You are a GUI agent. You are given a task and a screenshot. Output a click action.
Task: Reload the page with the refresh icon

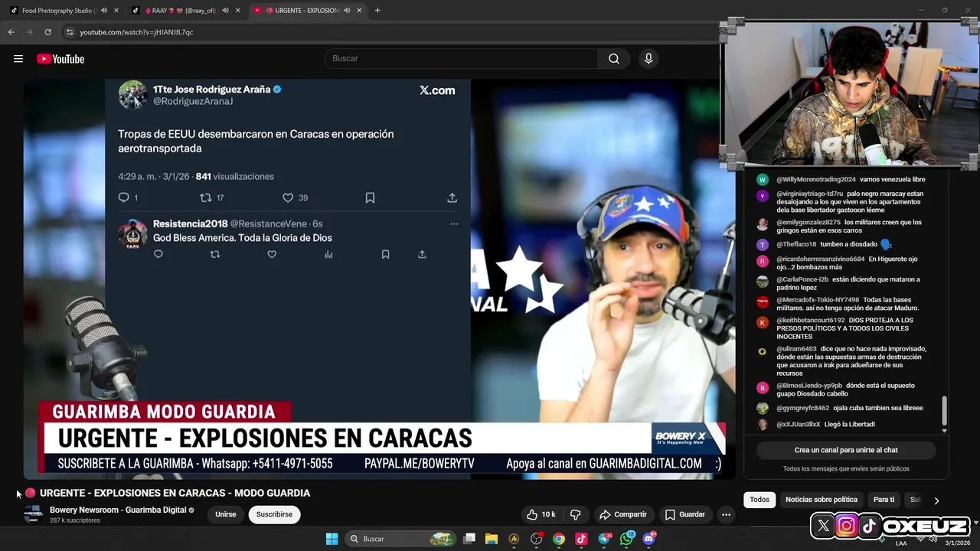[47, 32]
